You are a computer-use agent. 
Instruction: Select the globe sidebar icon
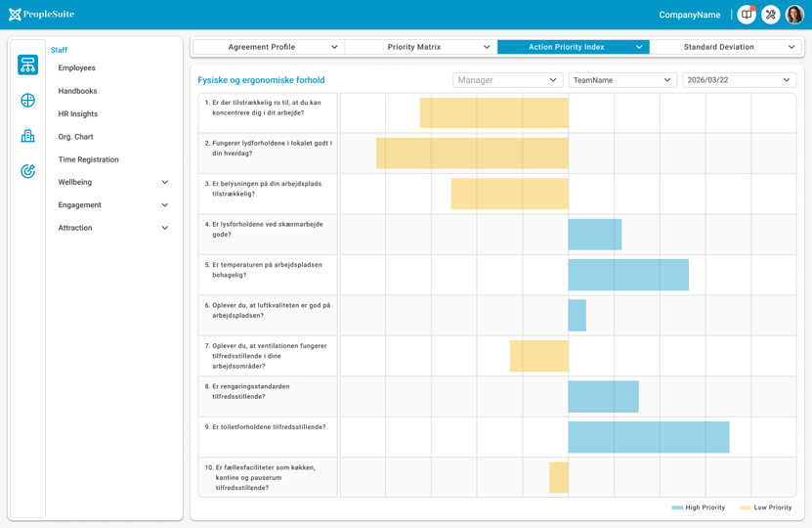pyautogui.click(x=28, y=100)
